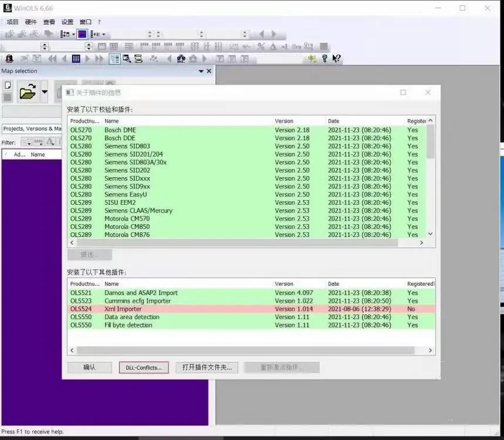The width and height of the screenshot is (504, 440).
Task: Click the WinOLS 6 application logo icon
Action: pyautogui.click(x=8, y=8)
